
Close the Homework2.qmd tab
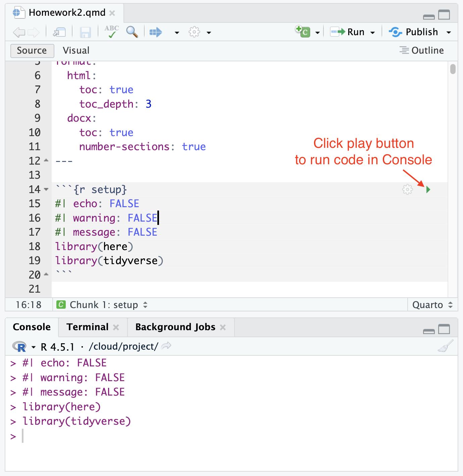[x=112, y=13]
